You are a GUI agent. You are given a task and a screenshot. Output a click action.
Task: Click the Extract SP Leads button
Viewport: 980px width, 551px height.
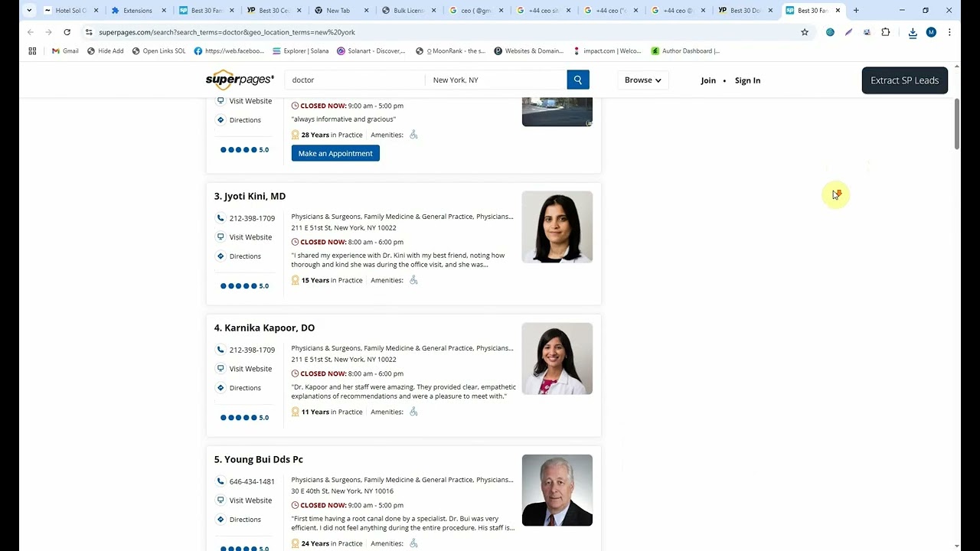tap(905, 80)
